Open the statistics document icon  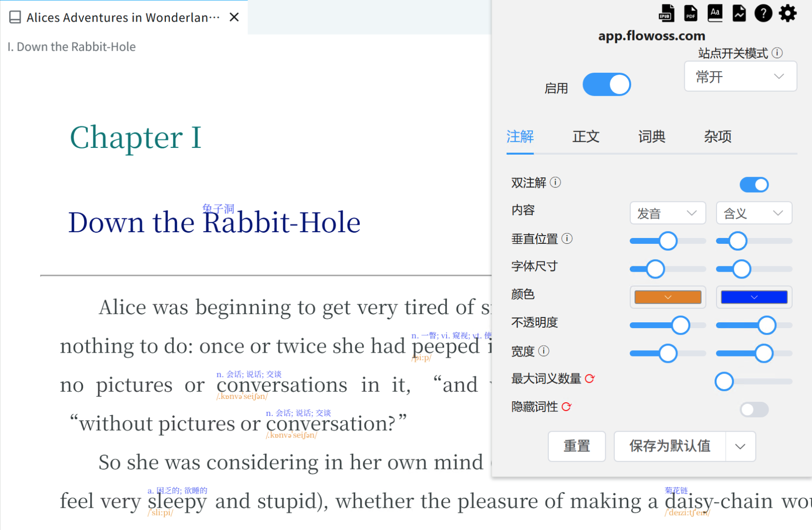click(739, 13)
